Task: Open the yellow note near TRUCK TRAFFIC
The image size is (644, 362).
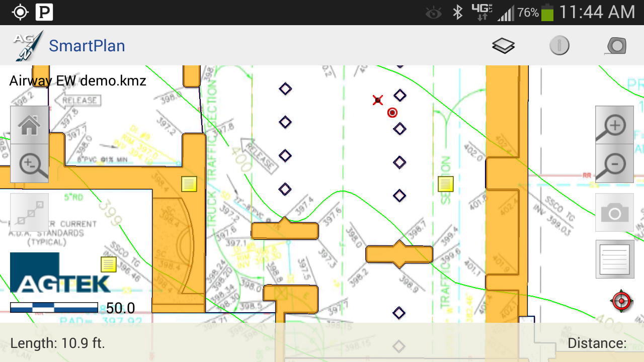Action: [189, 185]
